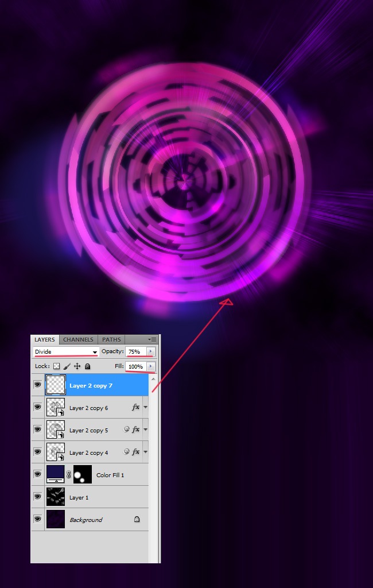Hide Layer 1 visibility eye

coord(37,497)
